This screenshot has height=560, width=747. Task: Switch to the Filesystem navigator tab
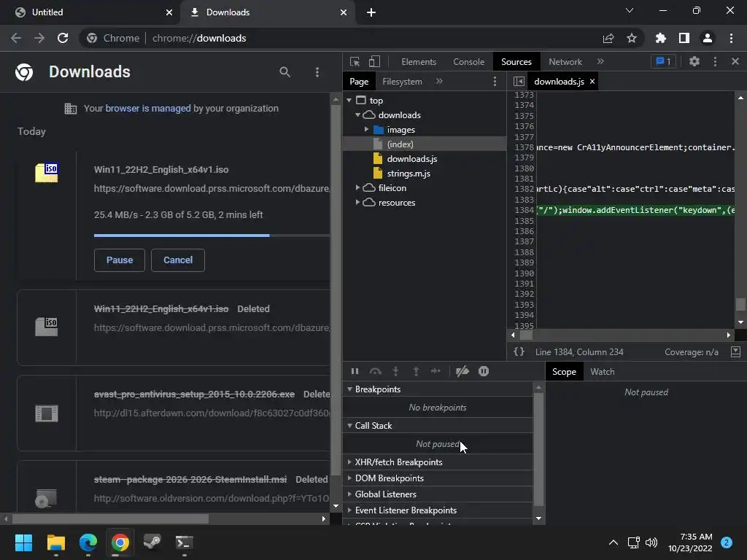pos(402,82)
